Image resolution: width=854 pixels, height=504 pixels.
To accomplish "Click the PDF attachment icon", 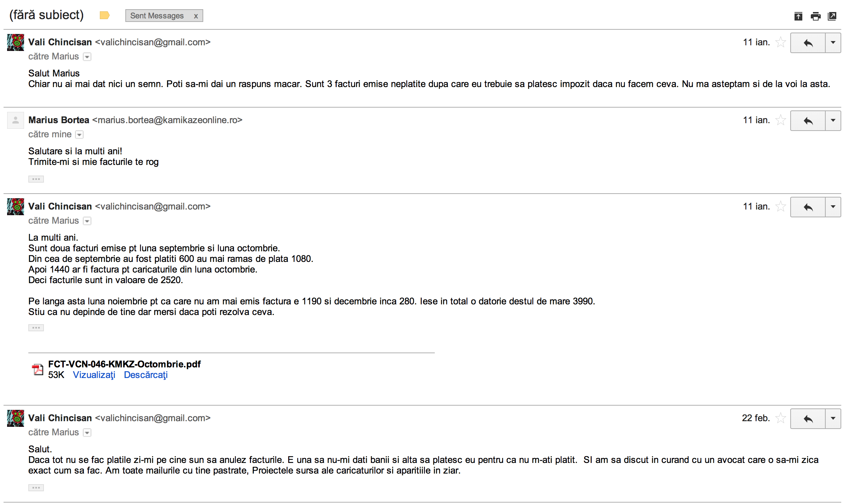I will click(x=38, y=370).
